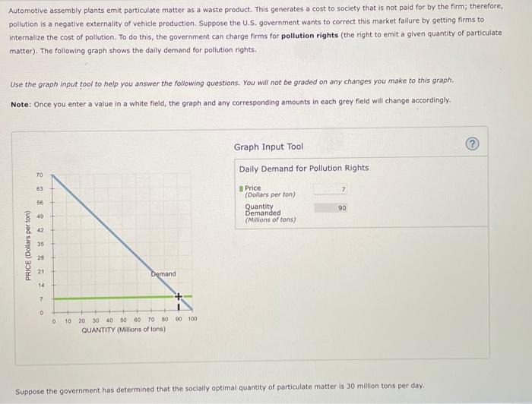The height and width of the screenshot is (404, 532).
Task: Click the Quantity Demanded label text
Action: (263, 210)
